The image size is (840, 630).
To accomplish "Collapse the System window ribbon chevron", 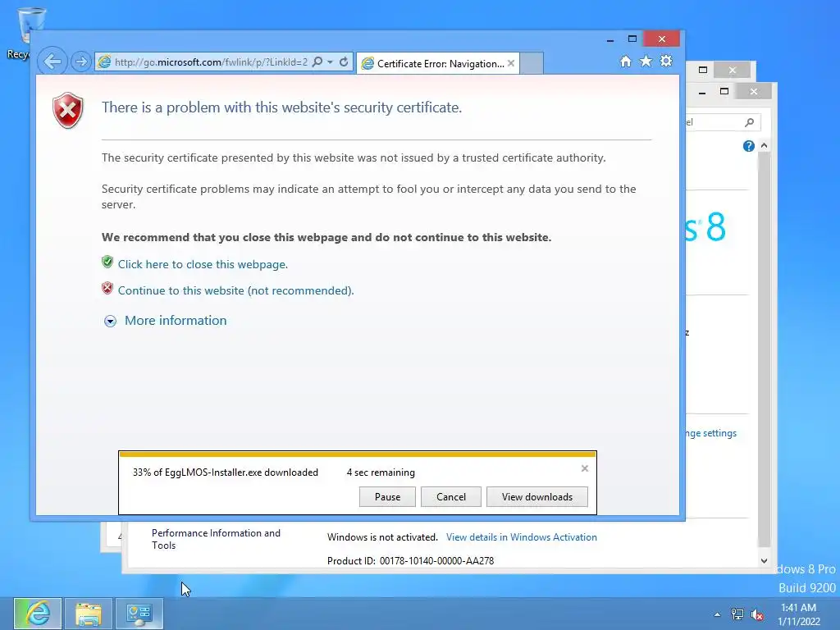I will [x=765, y=145].
